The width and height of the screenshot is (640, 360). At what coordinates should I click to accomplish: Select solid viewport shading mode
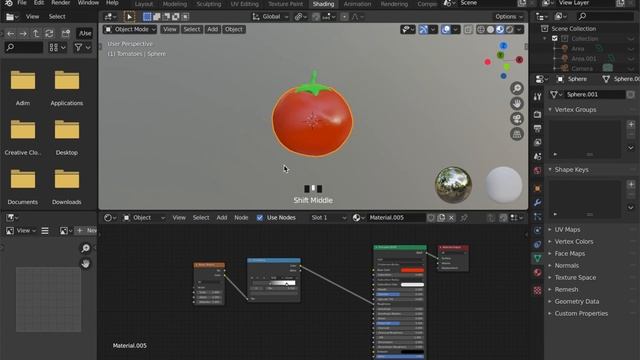(490, 29)
